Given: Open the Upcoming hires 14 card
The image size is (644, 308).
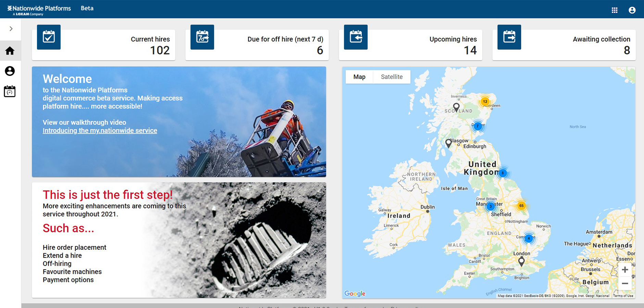Looking at the screenshot, I should 410,45.
